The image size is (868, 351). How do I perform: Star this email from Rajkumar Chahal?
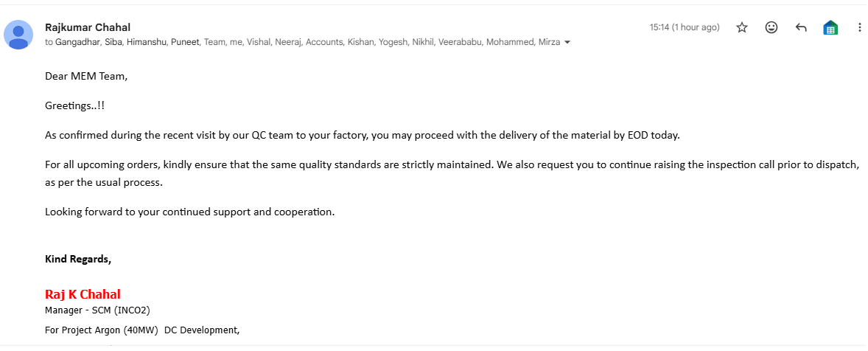(x=742, y=28)
